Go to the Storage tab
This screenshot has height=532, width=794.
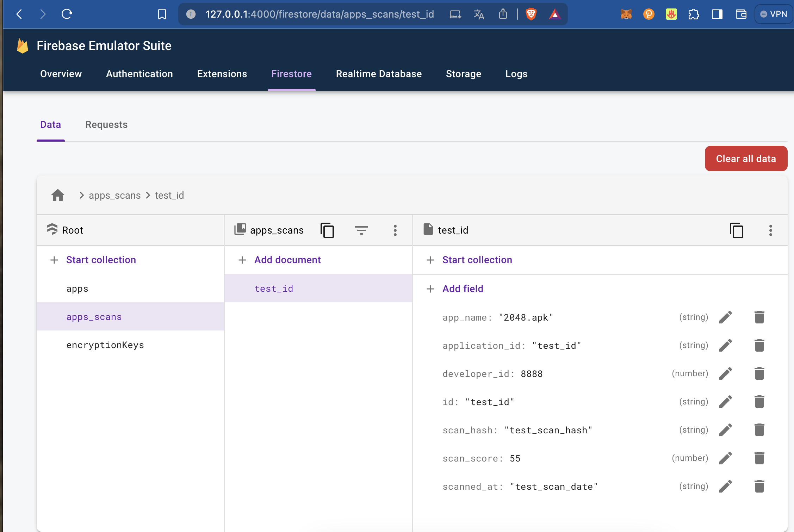[464, 74]
